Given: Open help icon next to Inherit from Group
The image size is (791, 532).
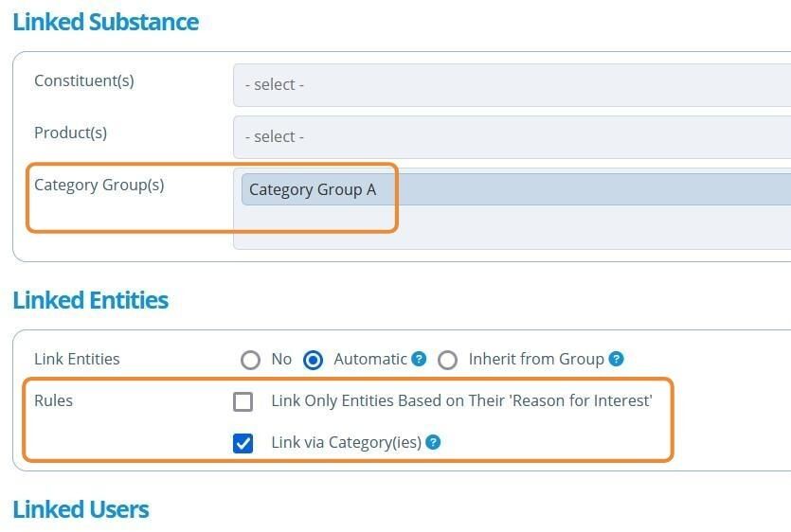Looking at the screenshot, I should click(616, 359).
